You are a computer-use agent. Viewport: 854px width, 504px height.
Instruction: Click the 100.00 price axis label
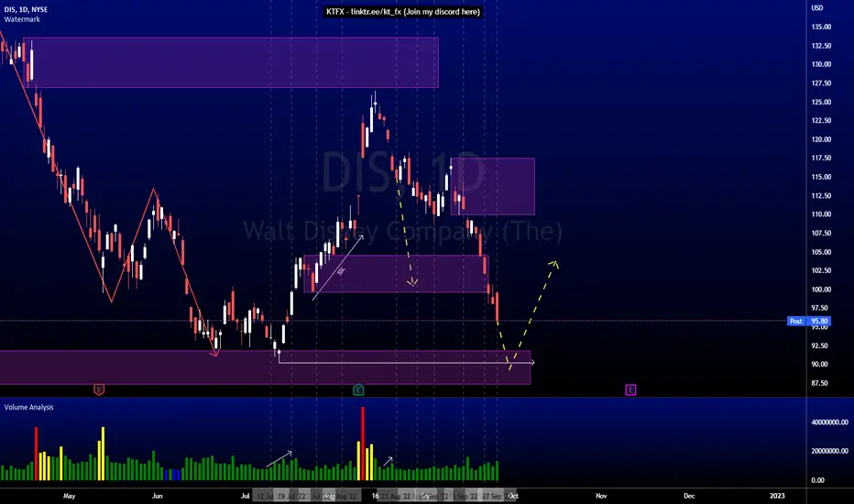click(821, 290)
